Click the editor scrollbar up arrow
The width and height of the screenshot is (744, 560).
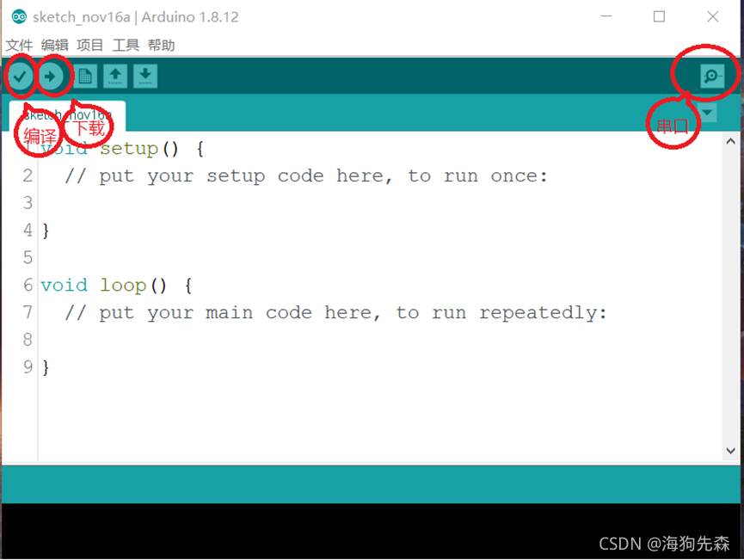click(x=731, y=141)
